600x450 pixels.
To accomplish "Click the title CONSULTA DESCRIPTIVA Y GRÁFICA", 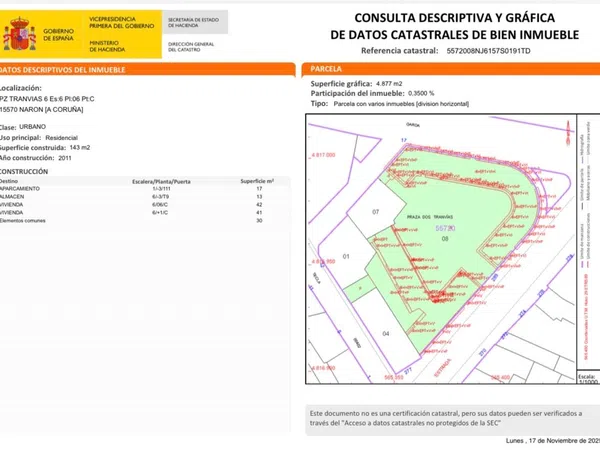I will tap(455, 18).
